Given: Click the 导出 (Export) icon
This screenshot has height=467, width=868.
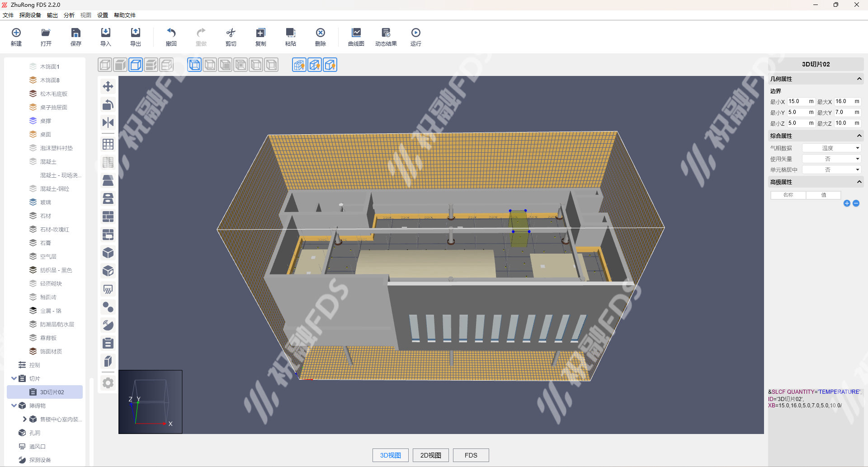Looking at the screenshot, I should pos(136,33).
